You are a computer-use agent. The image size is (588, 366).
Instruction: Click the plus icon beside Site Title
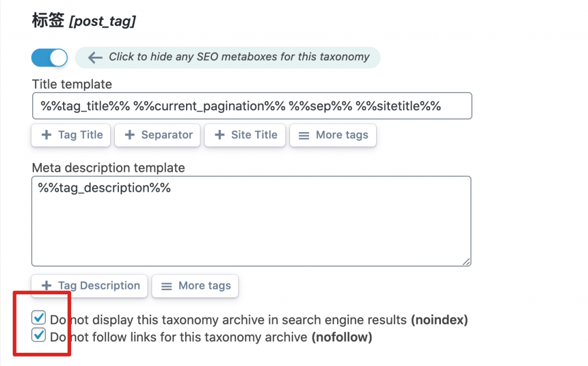click(219, 135)
